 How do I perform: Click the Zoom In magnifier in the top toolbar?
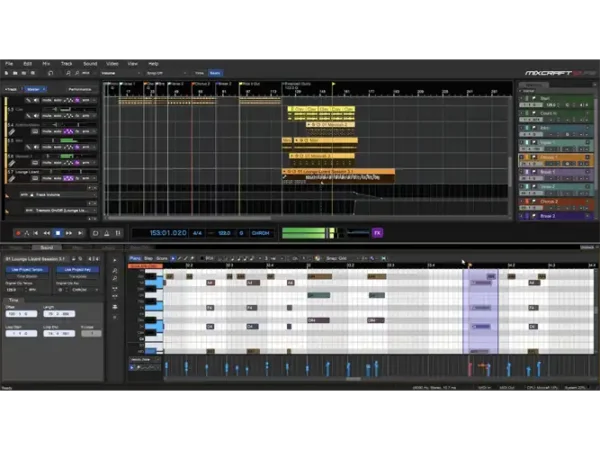pos(68,73)
